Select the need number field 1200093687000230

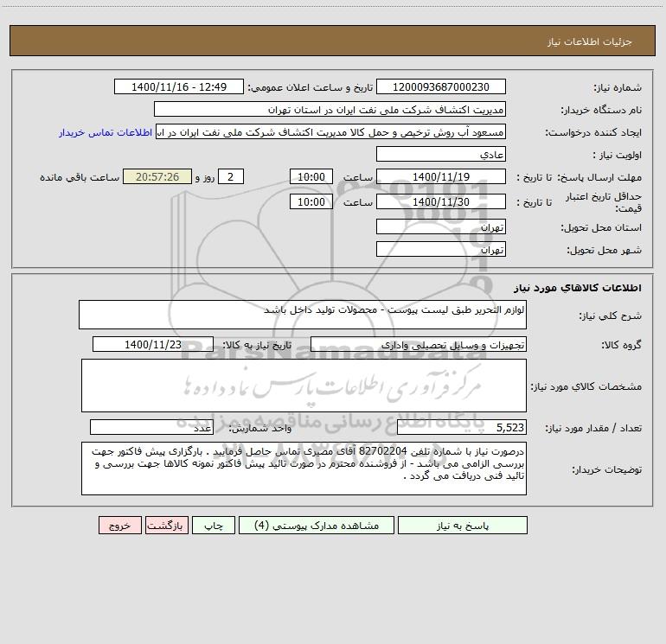point(441,86)
